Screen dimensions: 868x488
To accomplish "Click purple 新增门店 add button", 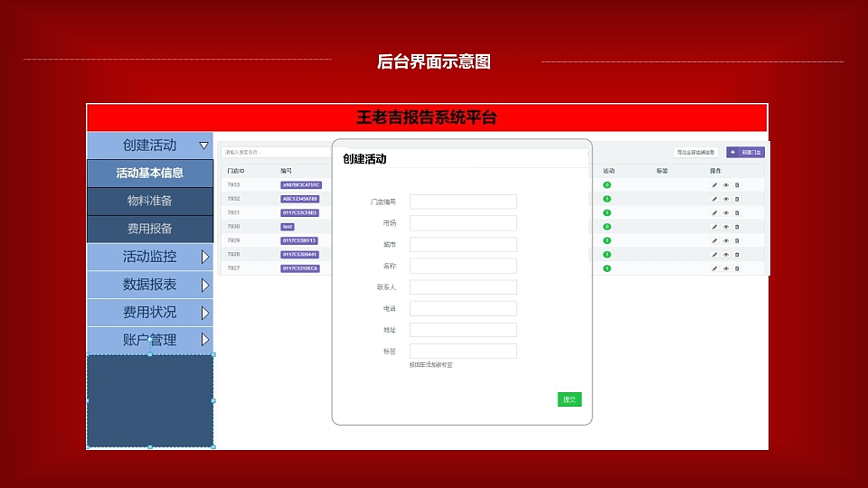I will [x=745, y=152].
